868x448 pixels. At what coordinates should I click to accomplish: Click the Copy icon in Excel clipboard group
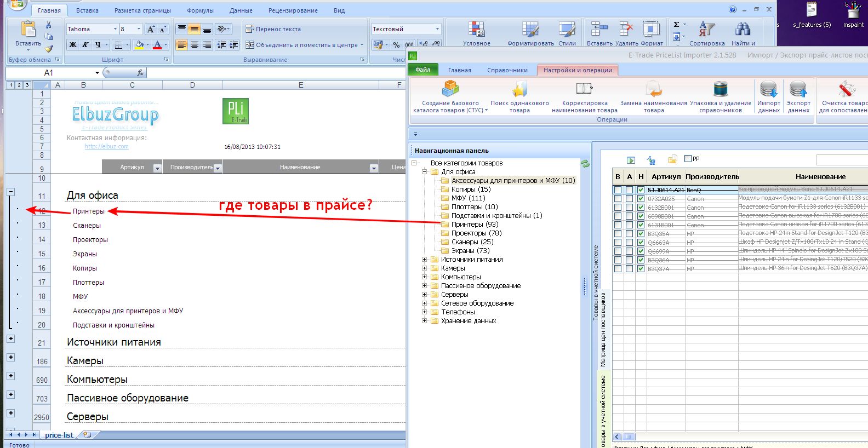(48, 37)
